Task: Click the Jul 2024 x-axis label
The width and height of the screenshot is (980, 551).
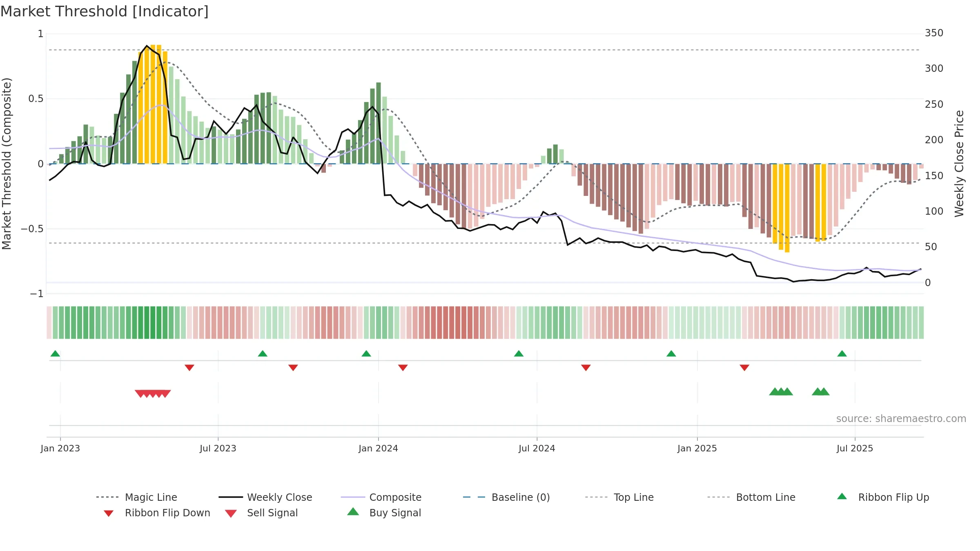Action: (x=537, y=449)
